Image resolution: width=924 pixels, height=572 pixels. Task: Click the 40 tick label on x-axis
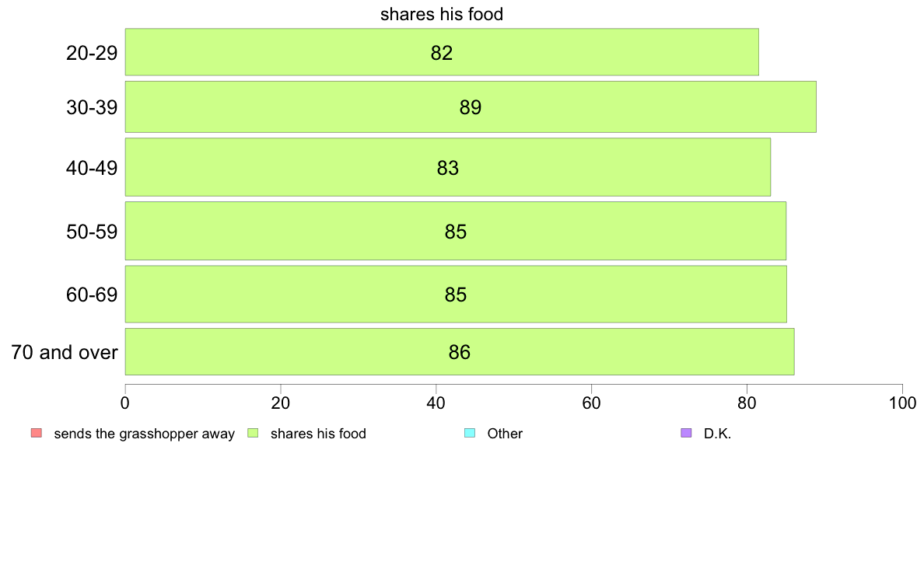(x=436, y=403)
